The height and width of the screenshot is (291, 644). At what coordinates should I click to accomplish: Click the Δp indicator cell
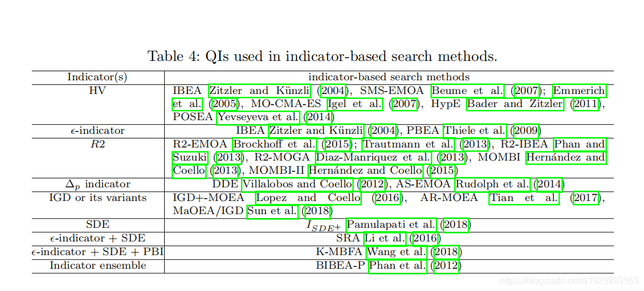tap(97, 185)
